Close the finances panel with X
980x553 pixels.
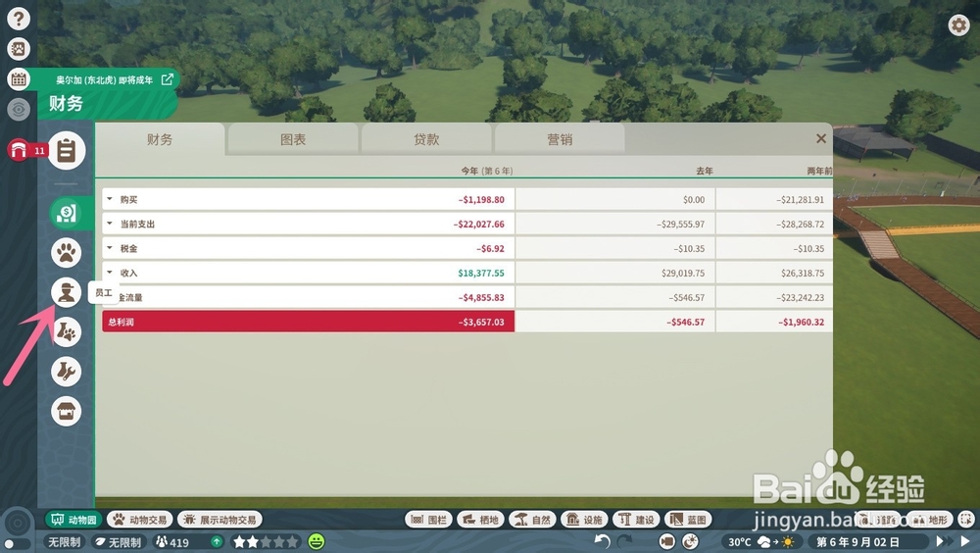[821, 138]
